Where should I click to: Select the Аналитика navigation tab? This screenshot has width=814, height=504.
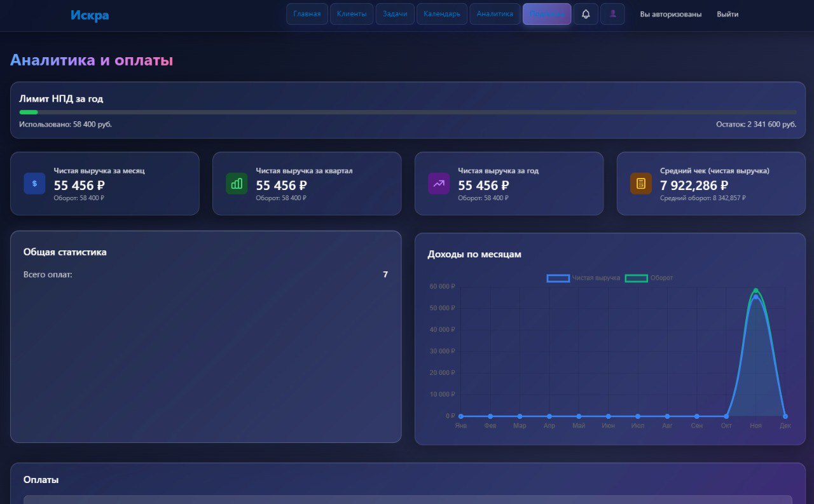495,14
